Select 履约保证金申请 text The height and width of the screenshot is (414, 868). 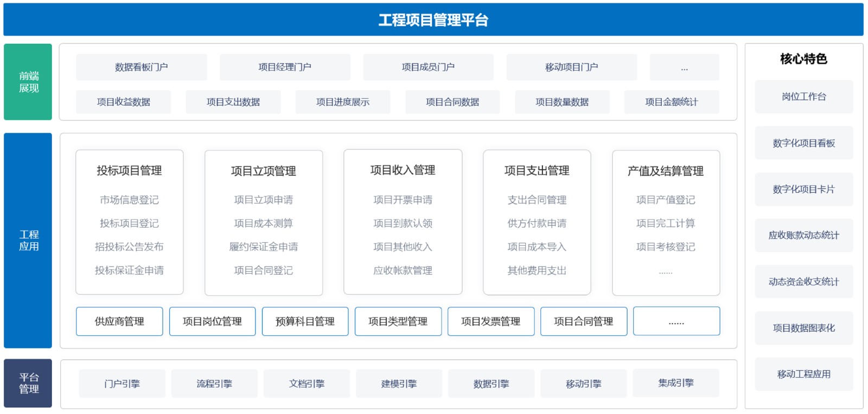264,247
